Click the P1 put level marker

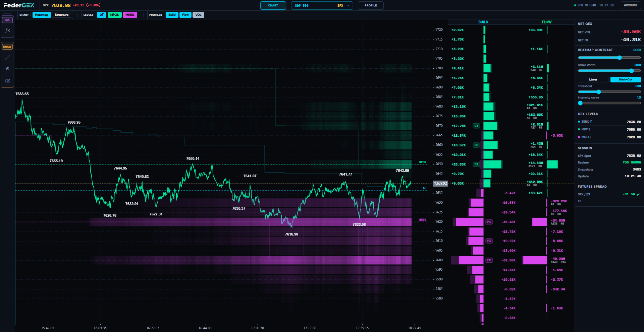coord(489,222)
